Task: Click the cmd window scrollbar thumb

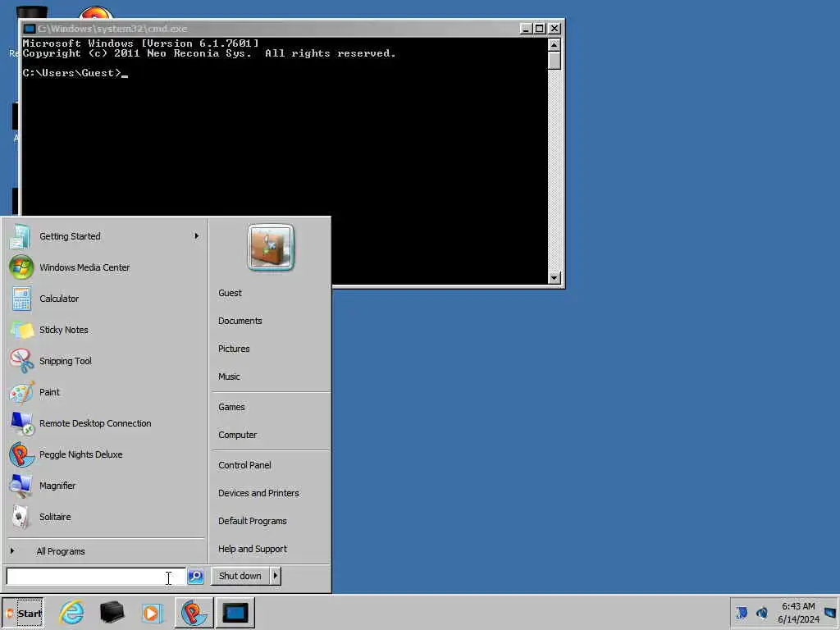Action: click(x=555, y=61)
